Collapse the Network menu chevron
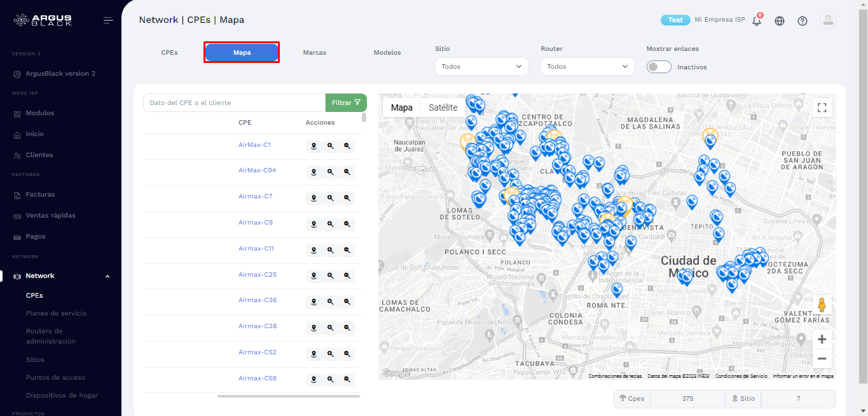This screenshot has height=416, width=868. point(107,275)
